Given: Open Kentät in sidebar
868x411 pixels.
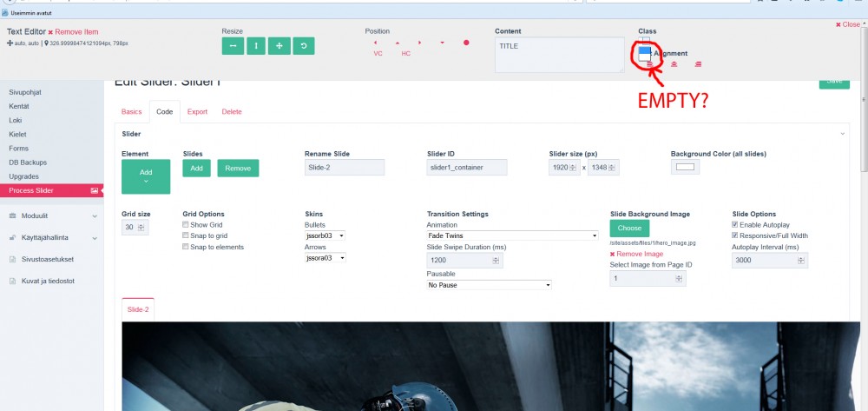Looking at the screenshot, I should coord(19,106).
